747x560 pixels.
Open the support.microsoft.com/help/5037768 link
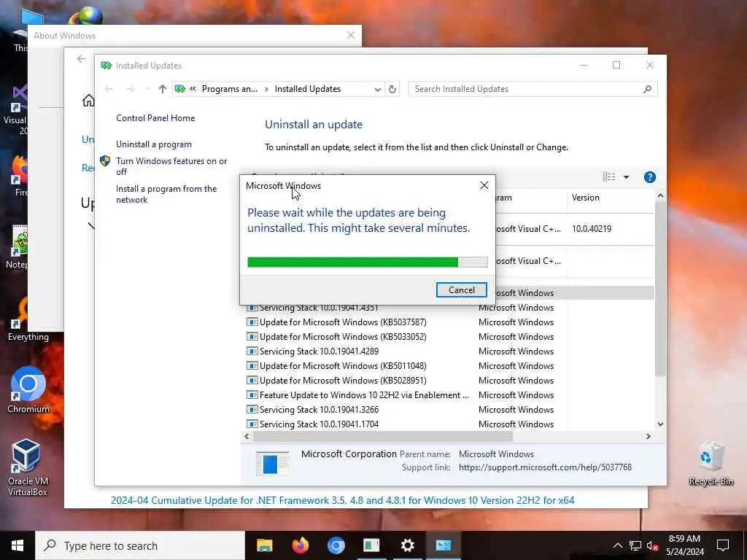[x=545, y=467]
